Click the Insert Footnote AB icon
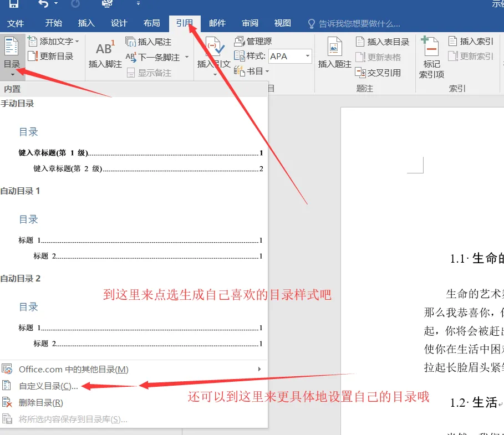 pyautogui.click(x=105, y=49)
